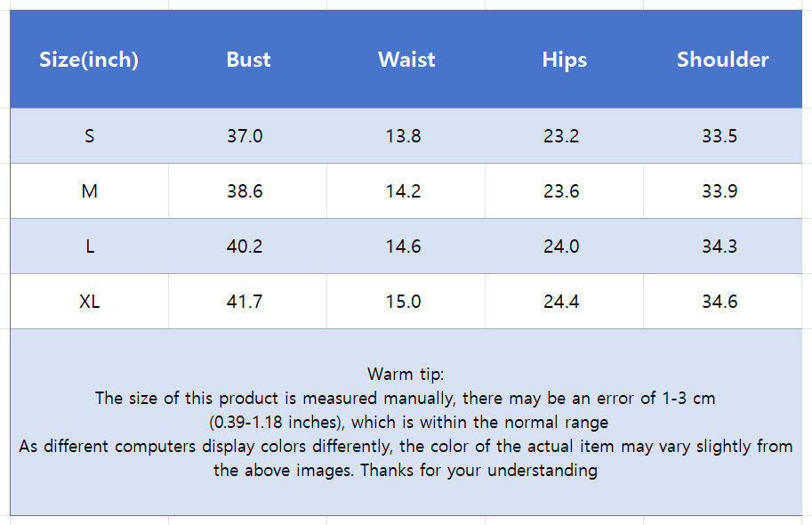Select shoulder value 34.6 cell
This screenshot has height=525, width=812.
tap(720, 302)
